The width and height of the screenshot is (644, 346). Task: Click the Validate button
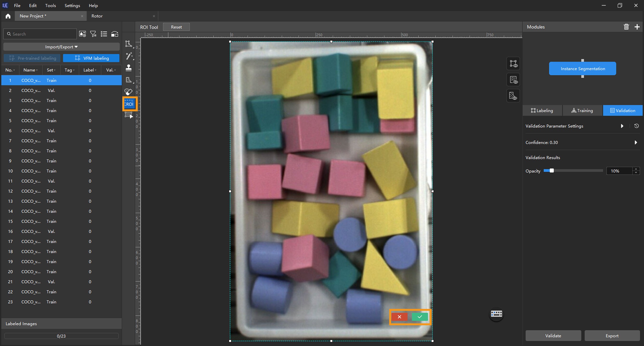pos(553,335)
